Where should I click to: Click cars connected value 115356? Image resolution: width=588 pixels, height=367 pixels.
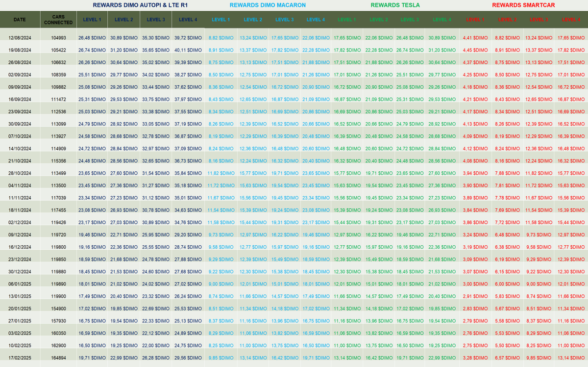58,161
